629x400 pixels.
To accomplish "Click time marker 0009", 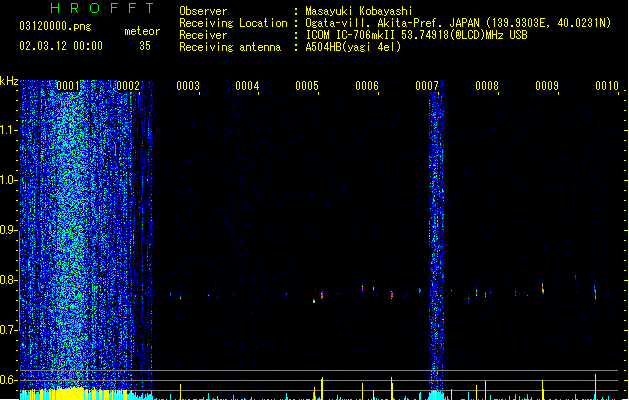I will (547, 86).
